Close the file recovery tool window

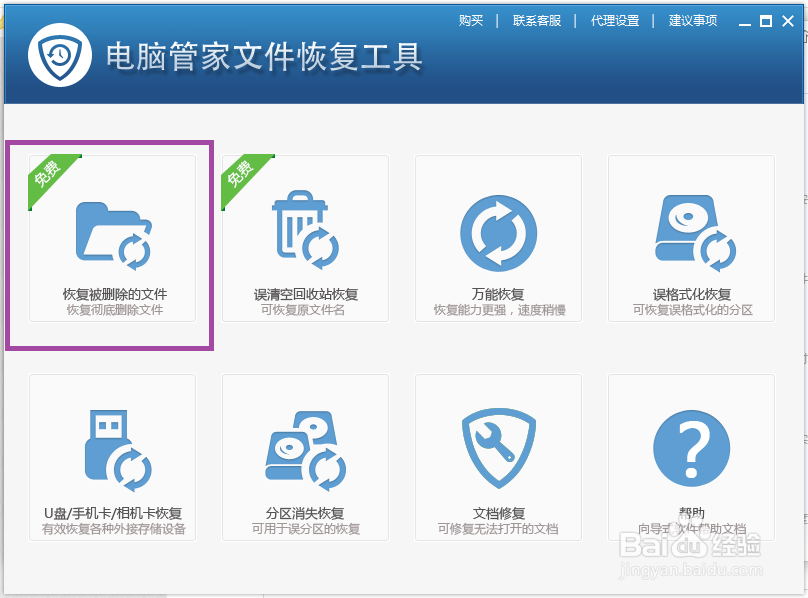tap(788, 21)
